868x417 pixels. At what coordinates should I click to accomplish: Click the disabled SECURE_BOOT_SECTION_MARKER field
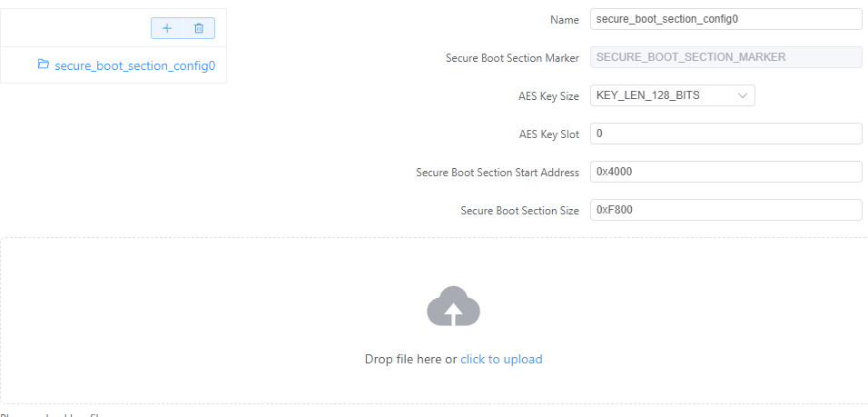click(x=726, y=57)
